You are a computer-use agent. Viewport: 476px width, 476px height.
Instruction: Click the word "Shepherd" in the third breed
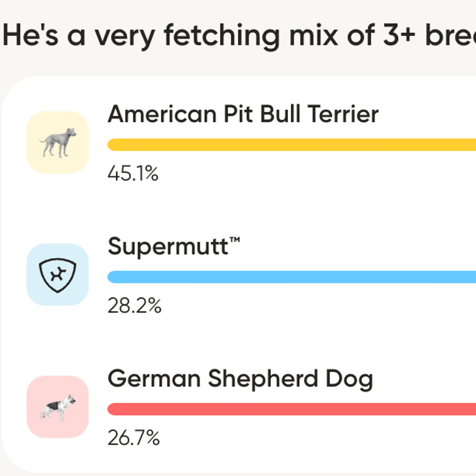click(x=263, y=379)
